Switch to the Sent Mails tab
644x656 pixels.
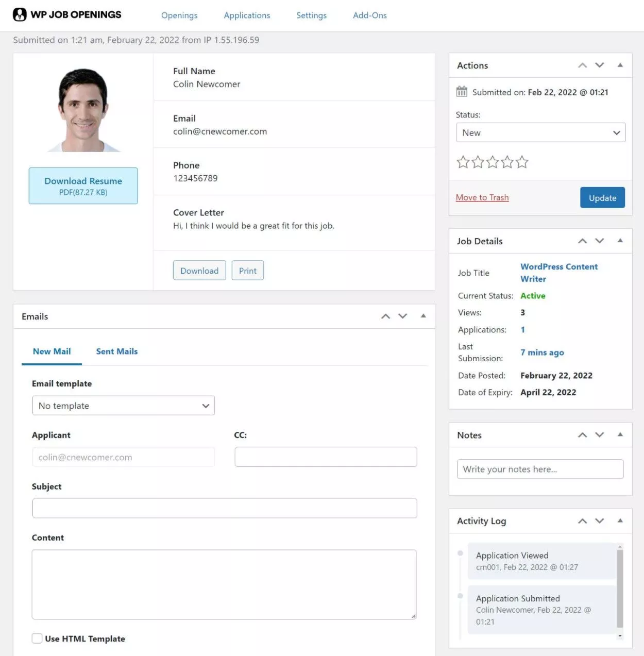coord(117,351)
